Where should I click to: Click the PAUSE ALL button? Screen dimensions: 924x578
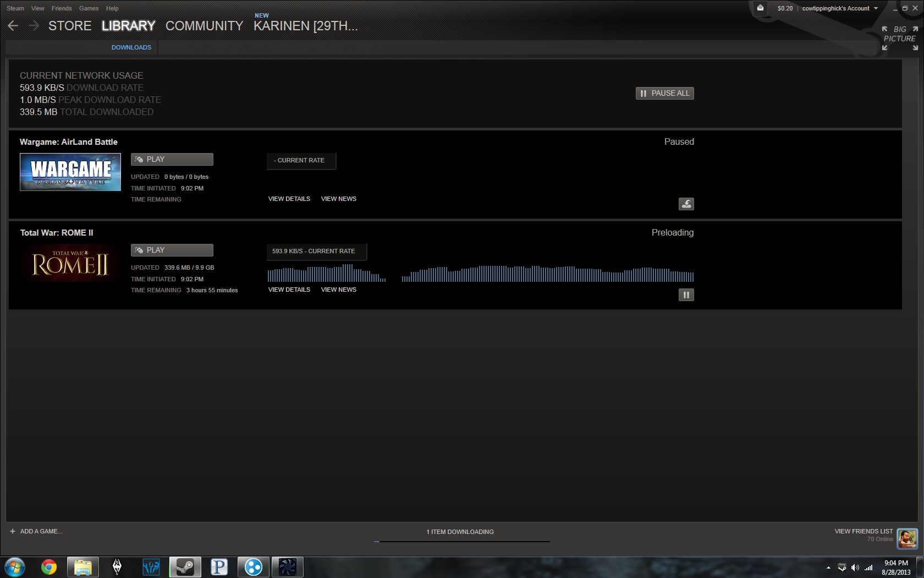665,93
